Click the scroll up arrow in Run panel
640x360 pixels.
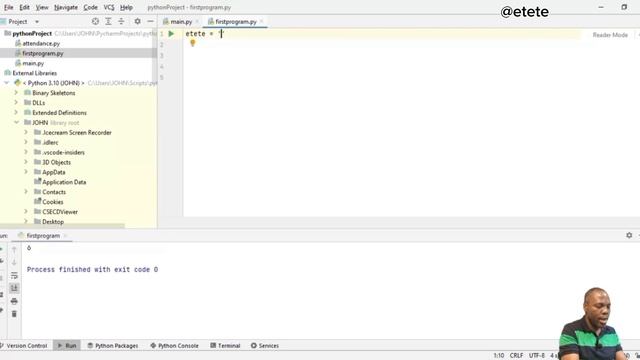[x=14, y=249]
